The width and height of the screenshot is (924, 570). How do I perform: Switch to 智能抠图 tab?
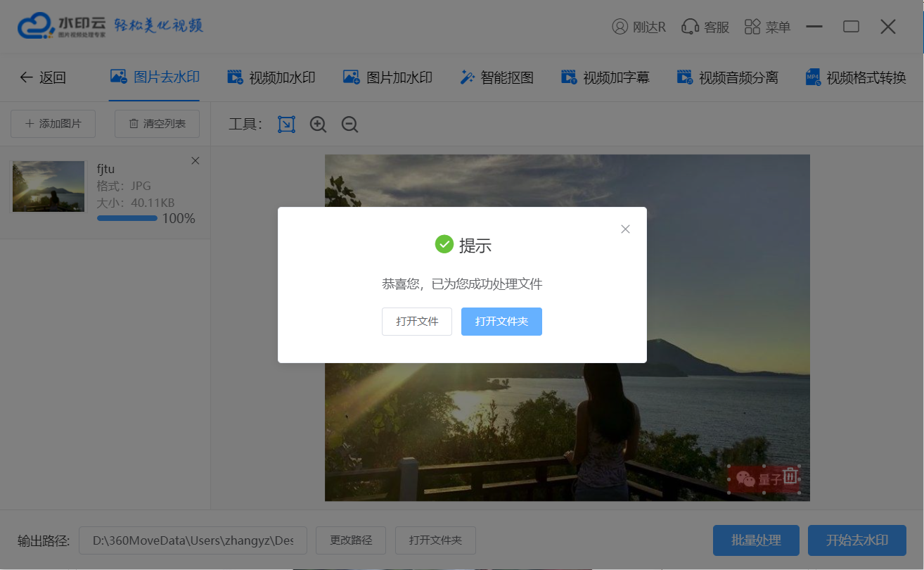point(496,77)
